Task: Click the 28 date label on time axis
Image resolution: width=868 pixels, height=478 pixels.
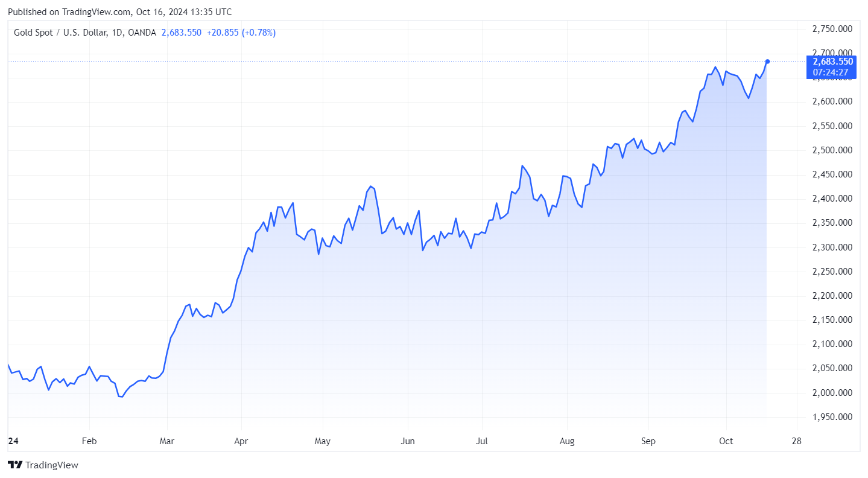Action: pyautogui.click(x=796, y=441)
